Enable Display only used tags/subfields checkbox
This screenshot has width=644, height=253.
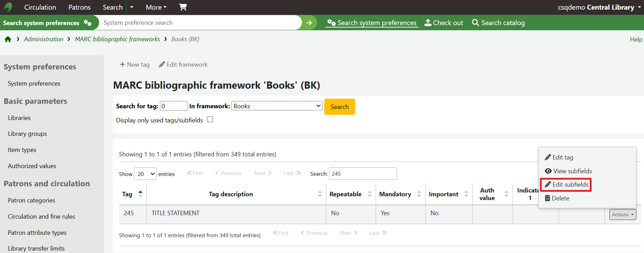210,120
